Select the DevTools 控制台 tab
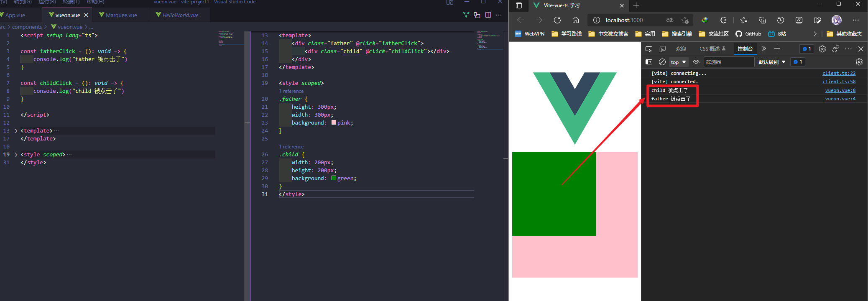This screenshot has height=301, width=868. pyautogui.click(x=745, y=49)
